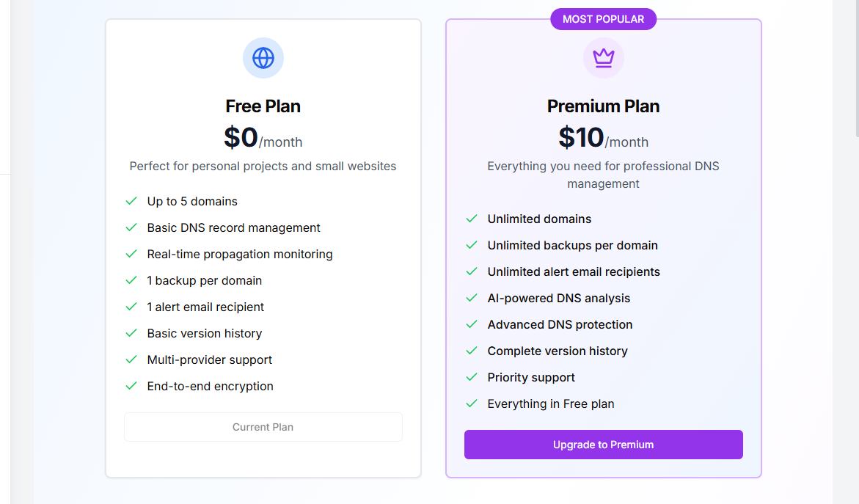Viewport: 859px width, 504px height.
Task: Click the checkmark beside Priority support
Action: coord(472,378)
